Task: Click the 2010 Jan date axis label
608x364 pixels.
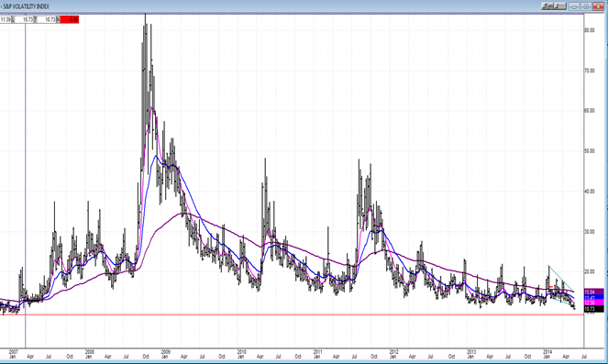Action: coord(241,354)
